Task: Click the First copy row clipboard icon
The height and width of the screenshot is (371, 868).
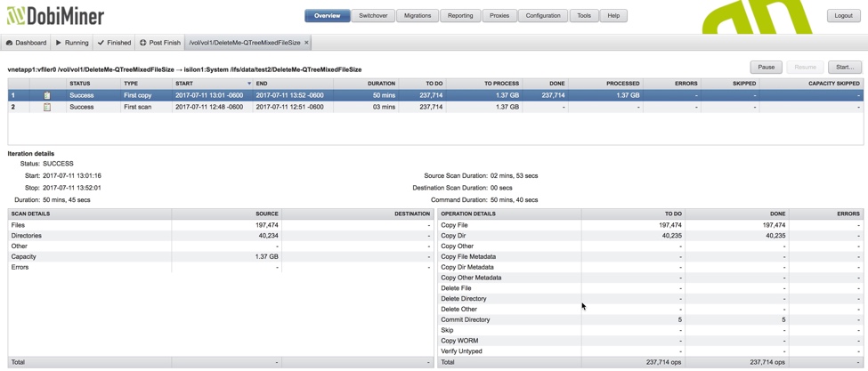Action: [x=47, y=95]
